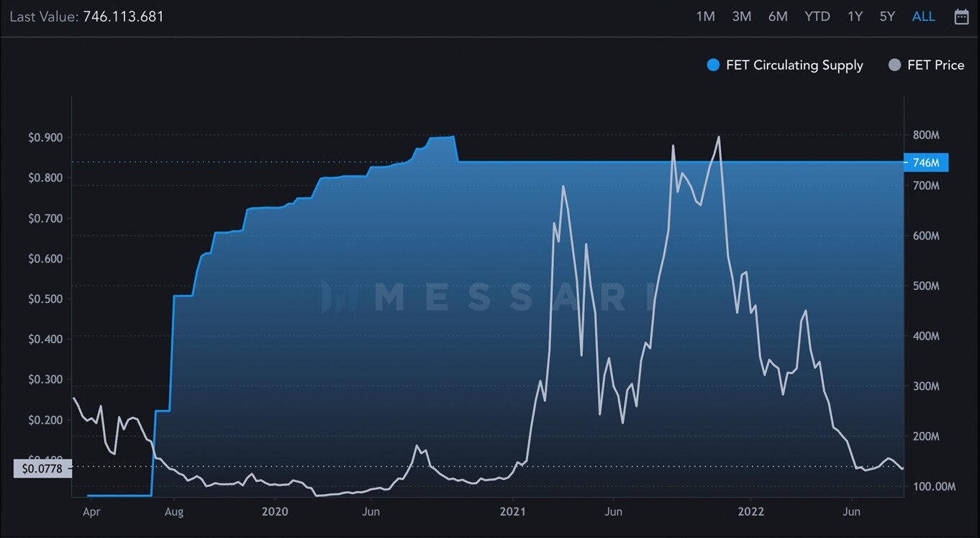980x538 pixels.
Task: Switch to the 5Y range
Action: 887,17
